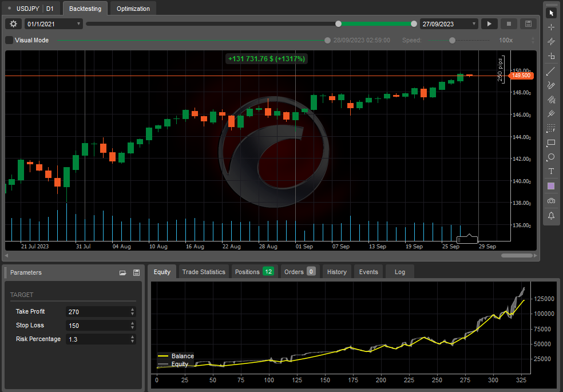Click the purple color swatch in the toolbar
Image resolution: width=563 pixels, height=392 pixels.
[x=551, y=186]
